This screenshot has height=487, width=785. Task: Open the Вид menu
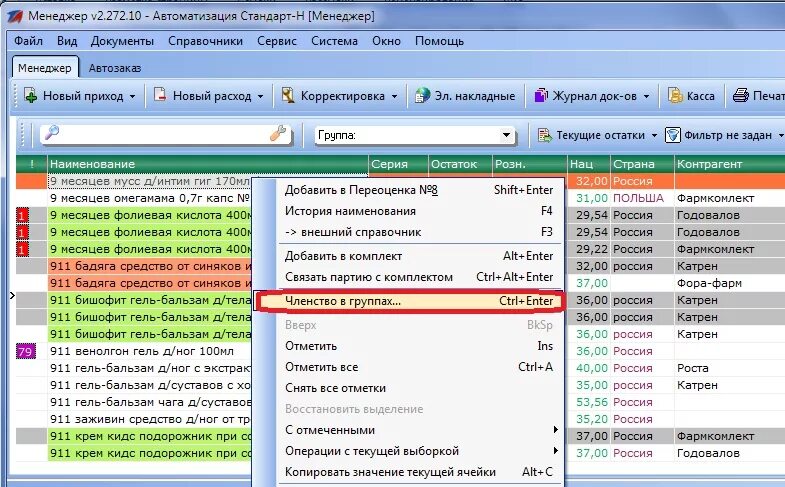[67, 41]
